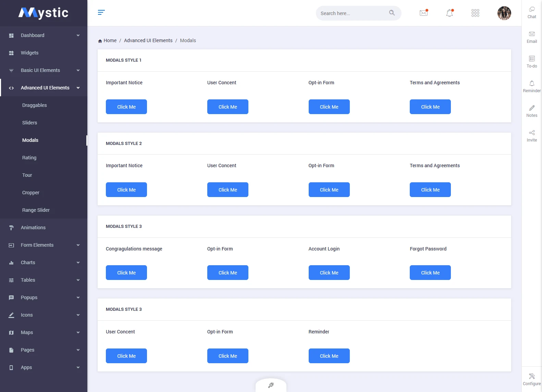The image size is (542, 392).
Task: Select Range Slider in the sidebar
Action: [x=36, y=210]
